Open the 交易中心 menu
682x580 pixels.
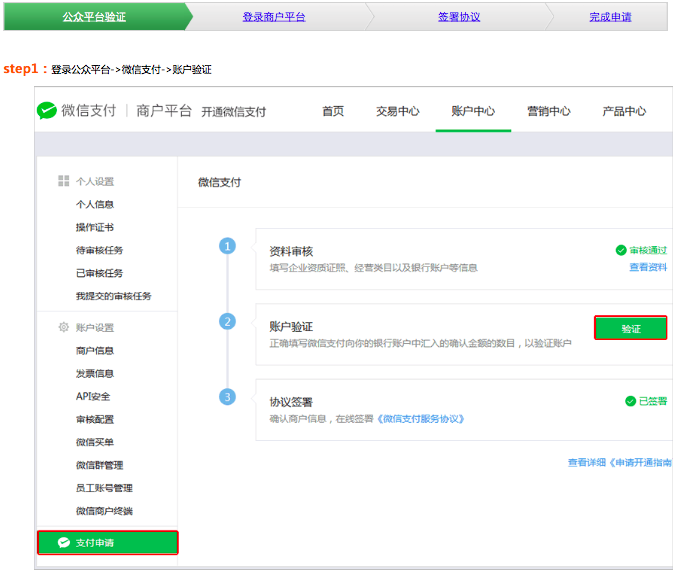[398, 111]
